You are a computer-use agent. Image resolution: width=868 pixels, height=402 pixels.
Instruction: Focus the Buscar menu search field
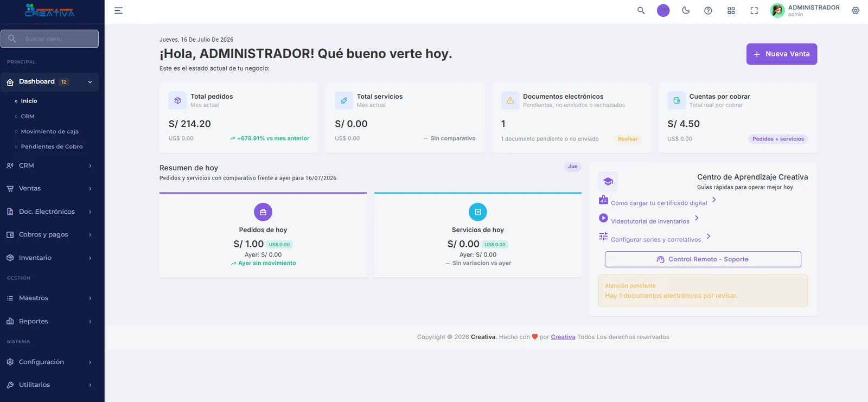49,39
